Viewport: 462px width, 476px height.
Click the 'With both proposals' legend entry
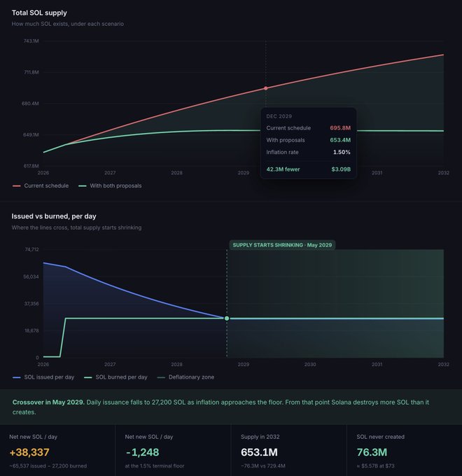pyautogui.click(x=110, y=185)
